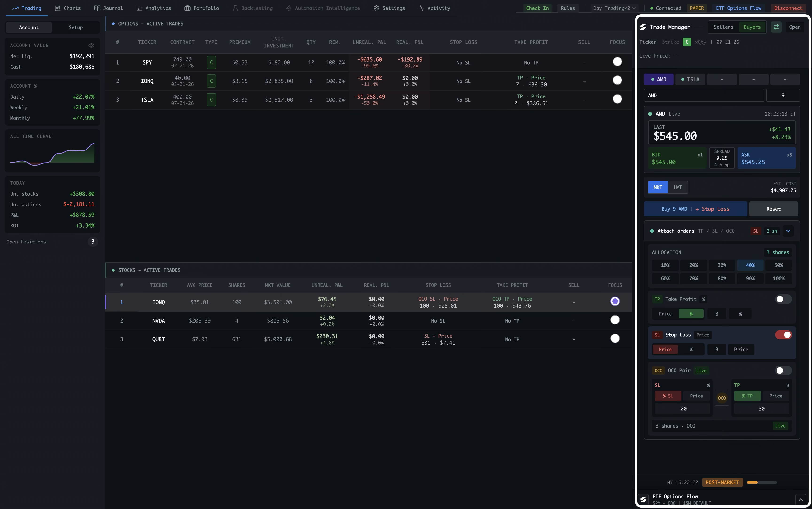The image size is (812, 509).
Task: Click the quantity field showing 9
Action: pyautogui.click(x=783, y=96)
